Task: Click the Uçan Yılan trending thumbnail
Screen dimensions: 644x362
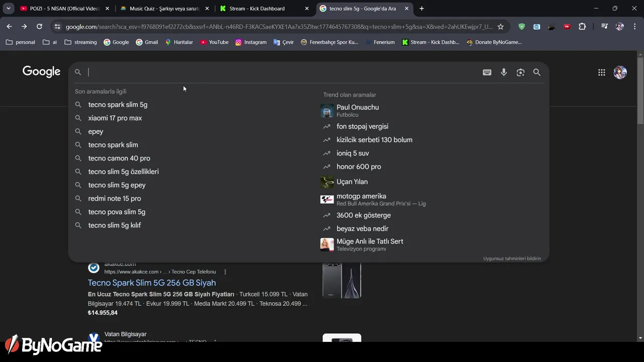Action: (327, 182)
